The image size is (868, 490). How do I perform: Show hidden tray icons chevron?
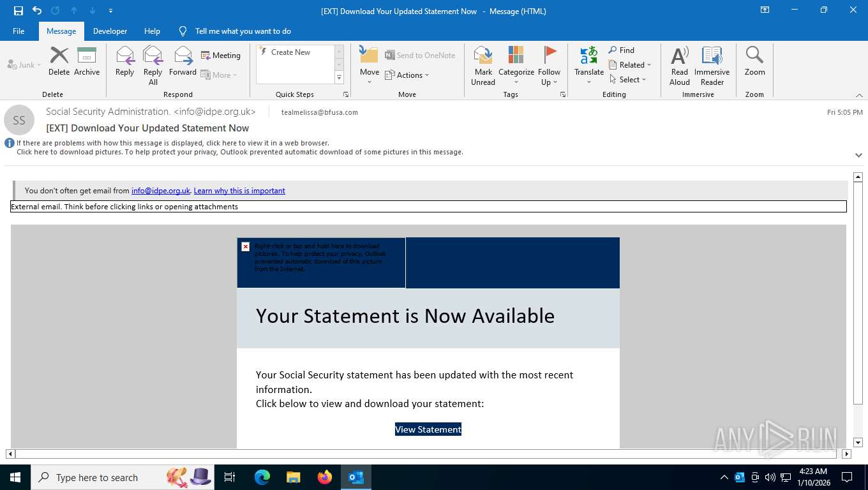(x=724, y=477)
